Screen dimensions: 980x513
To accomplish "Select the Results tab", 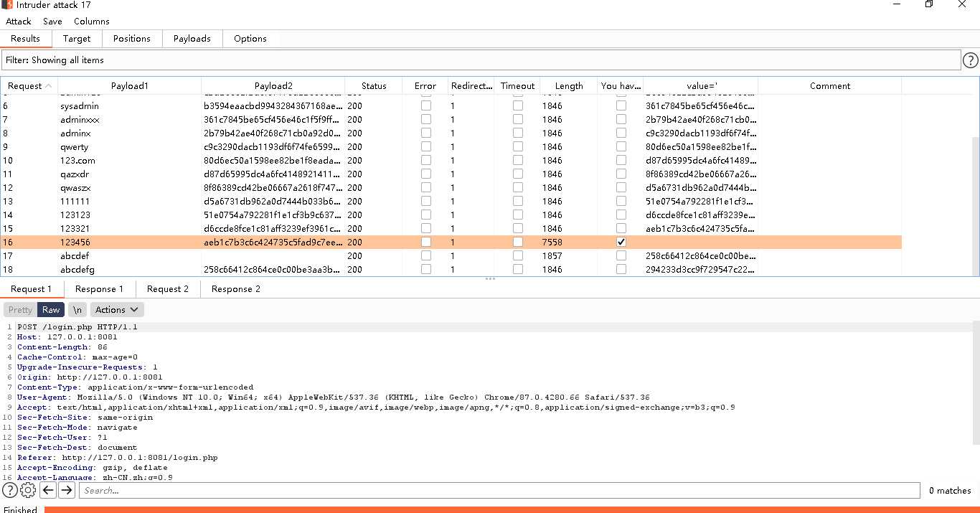I will [25, 39].
